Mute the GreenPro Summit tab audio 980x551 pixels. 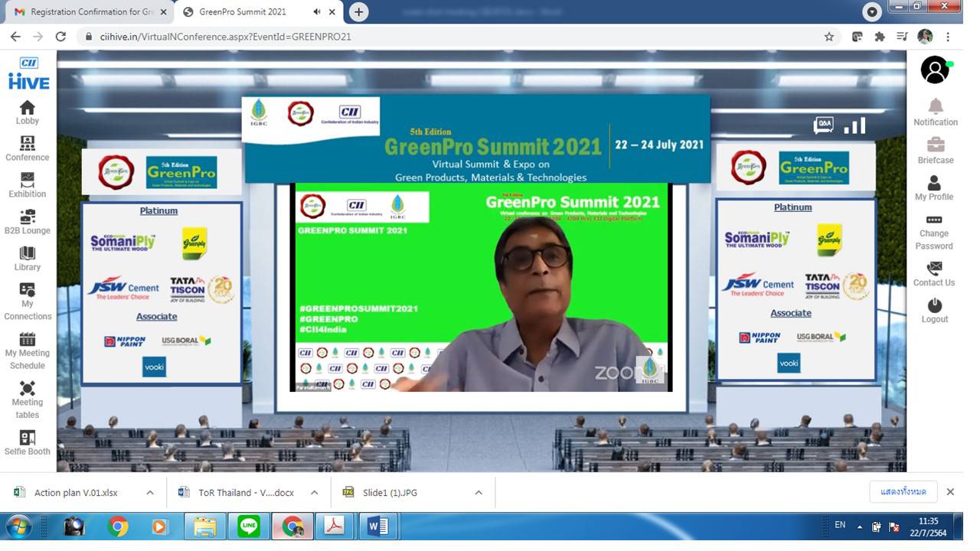click(317, 11)
